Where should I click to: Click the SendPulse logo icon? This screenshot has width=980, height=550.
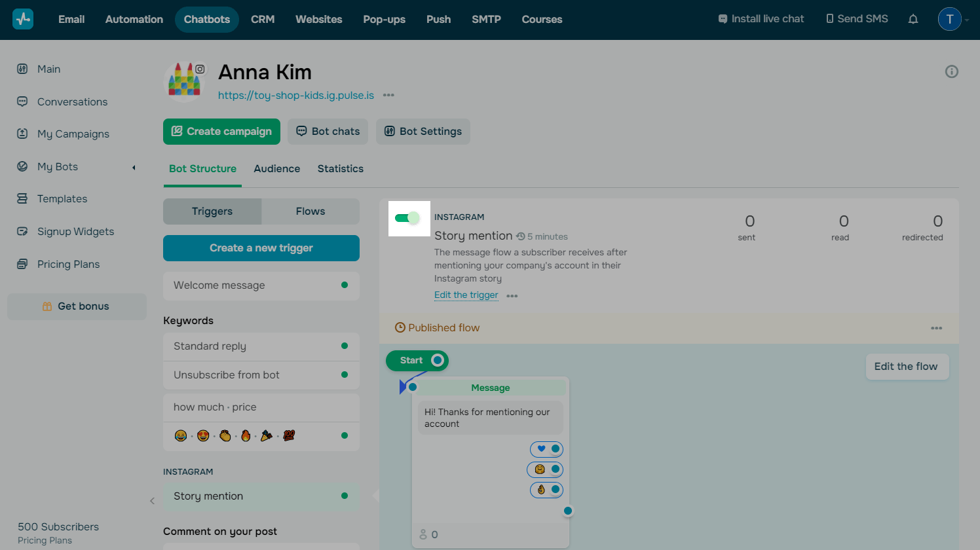click(x=23, y=19)
